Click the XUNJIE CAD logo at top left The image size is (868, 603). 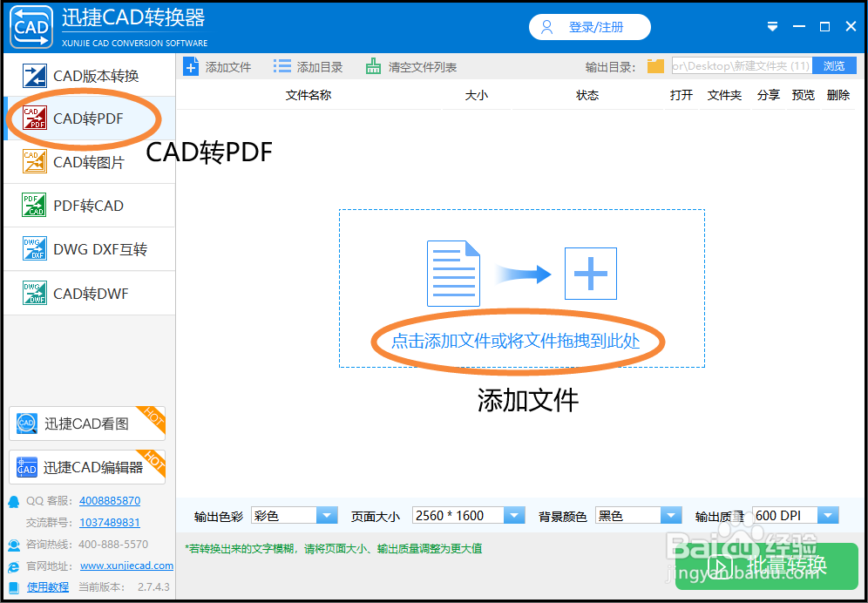click(x=31, y=26)
